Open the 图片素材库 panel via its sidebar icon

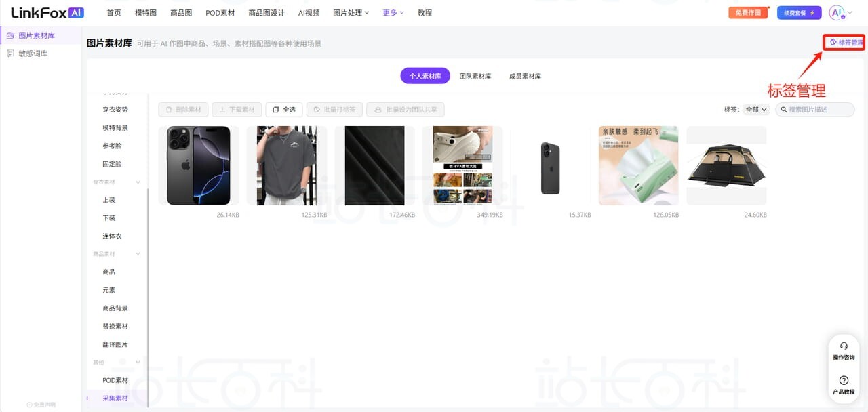tap(9, 35)
